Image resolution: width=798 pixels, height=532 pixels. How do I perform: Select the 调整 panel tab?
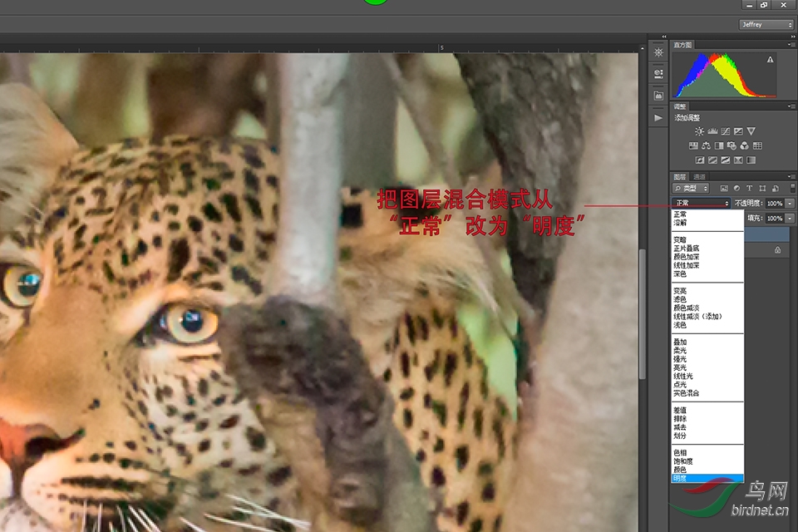pyautogui.click(x=680, y=106)
